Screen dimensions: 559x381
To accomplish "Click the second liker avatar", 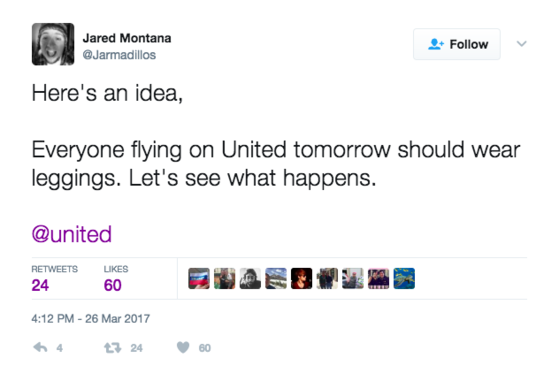I will pyautogui.click(x=225, y=278).
